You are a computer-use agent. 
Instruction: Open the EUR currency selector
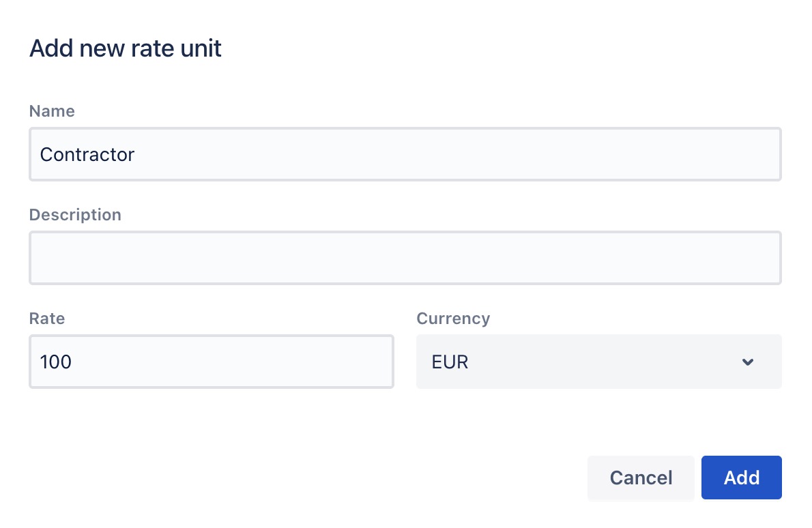pyautogui.click(x=598, y=362)
